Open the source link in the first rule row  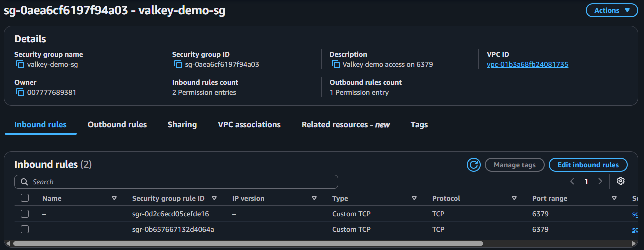(635, 214)
